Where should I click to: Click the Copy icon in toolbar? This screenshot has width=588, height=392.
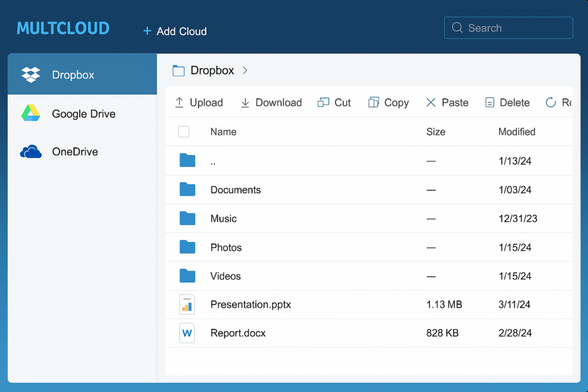[374, 102]
